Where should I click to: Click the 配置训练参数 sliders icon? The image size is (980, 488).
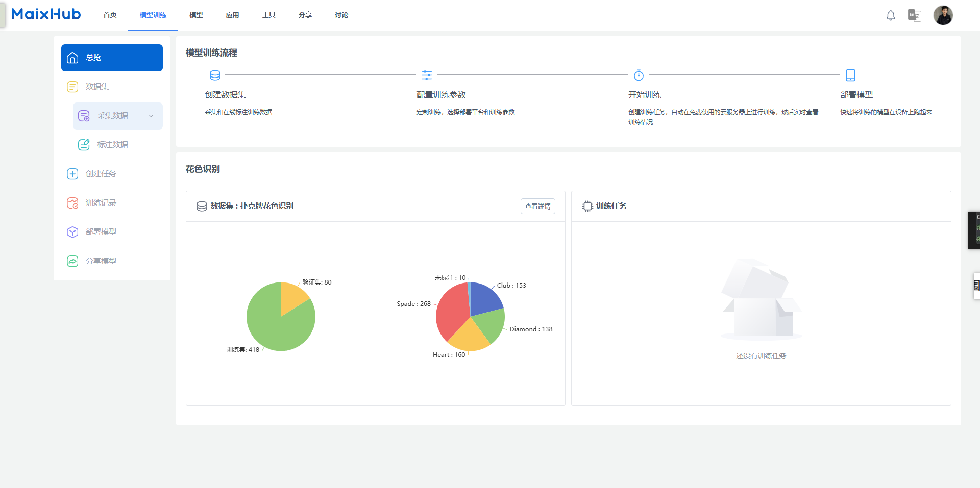click(x=427, y=75)
